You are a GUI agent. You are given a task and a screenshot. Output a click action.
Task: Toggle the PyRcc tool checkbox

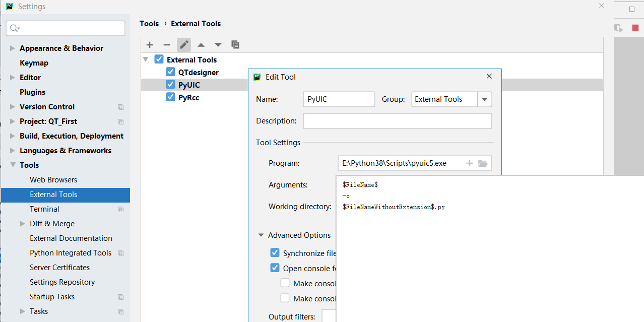(171, 97)
